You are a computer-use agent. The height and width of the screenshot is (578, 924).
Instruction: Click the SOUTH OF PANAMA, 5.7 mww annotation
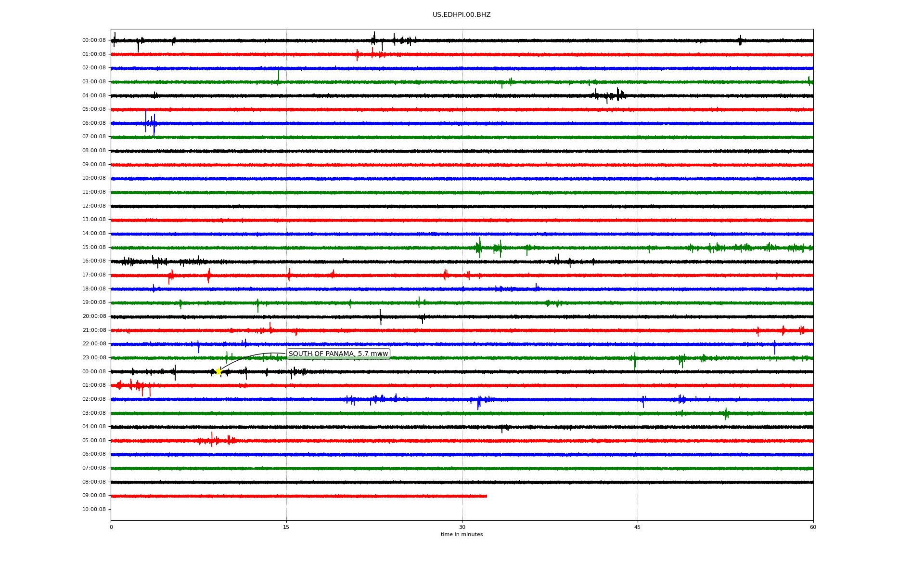click(x=338, y=354)
